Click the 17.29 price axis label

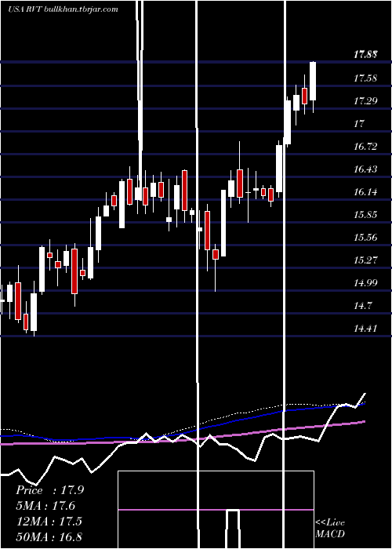click(365, 101)
